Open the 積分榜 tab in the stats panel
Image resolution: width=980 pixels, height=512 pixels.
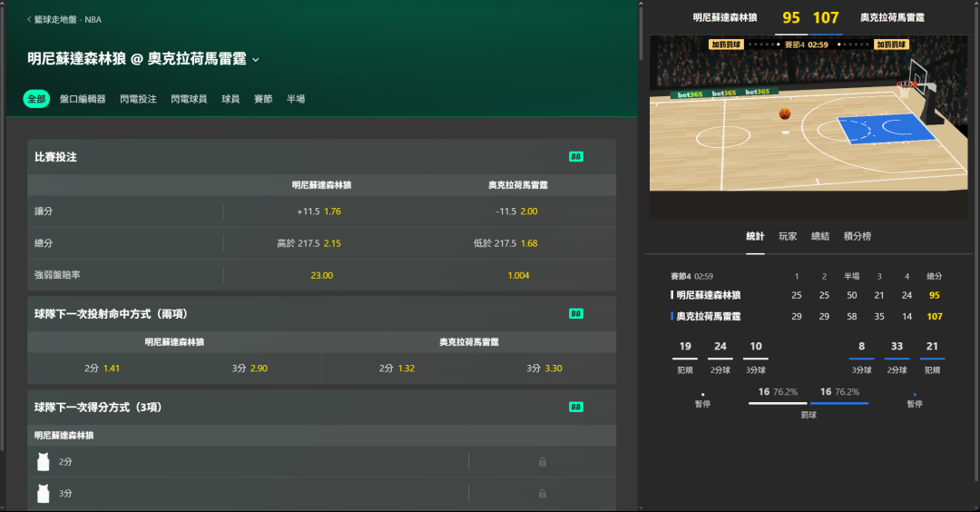pyautogui.click(x=857, y=236)
